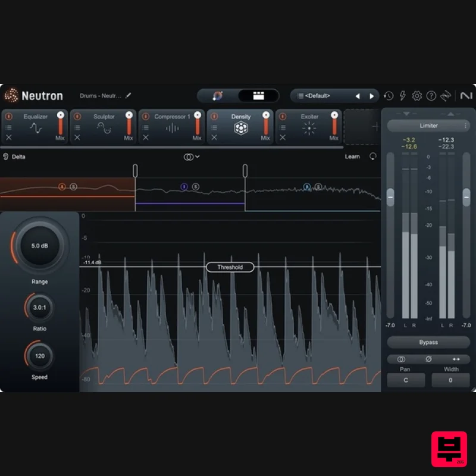Screen dimensions: 476x476
Task: Select the Sculptor module tab
Action: [x=104, y=126]
